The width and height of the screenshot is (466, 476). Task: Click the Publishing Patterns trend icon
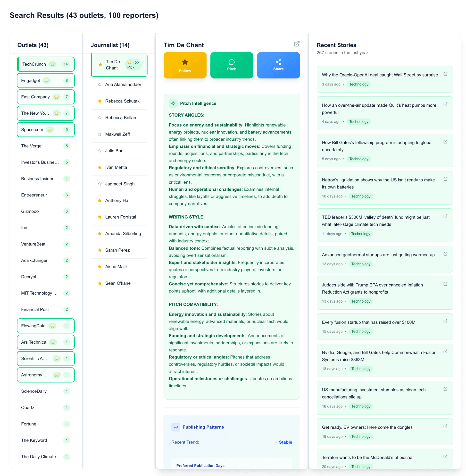click(x=176, y=427)
